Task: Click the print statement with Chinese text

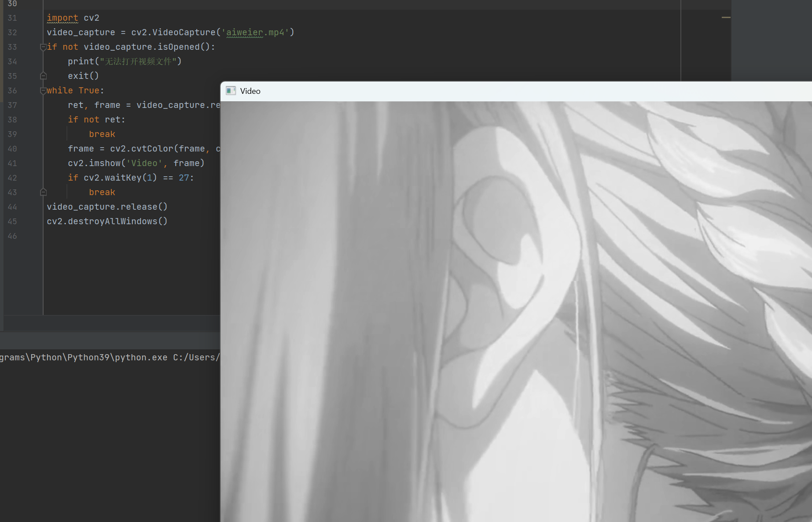Action: (125, 62)
